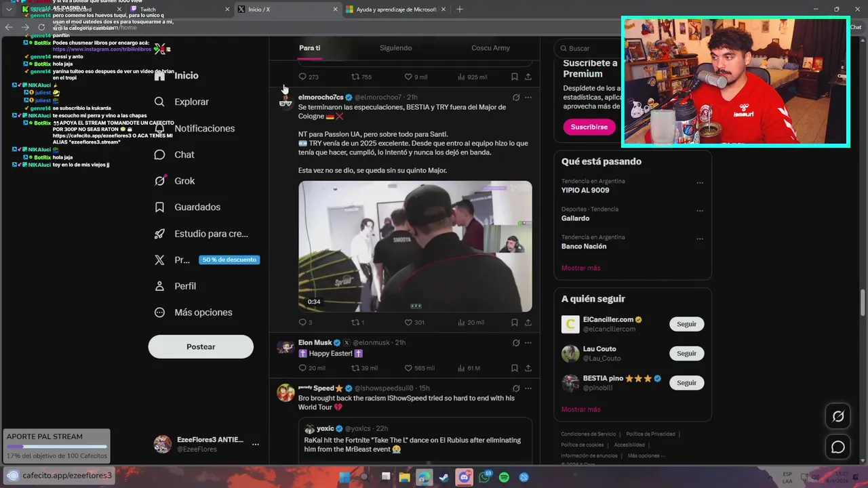Follow ElCanciller.com account
The height and width of the screenshot is (488, 868).
(x=686, y=324)
